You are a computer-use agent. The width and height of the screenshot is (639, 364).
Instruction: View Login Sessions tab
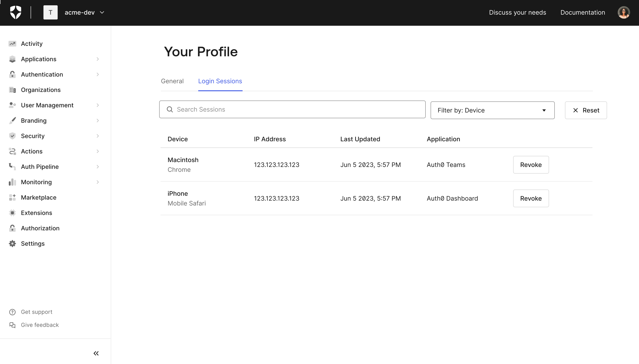point(220,81)
